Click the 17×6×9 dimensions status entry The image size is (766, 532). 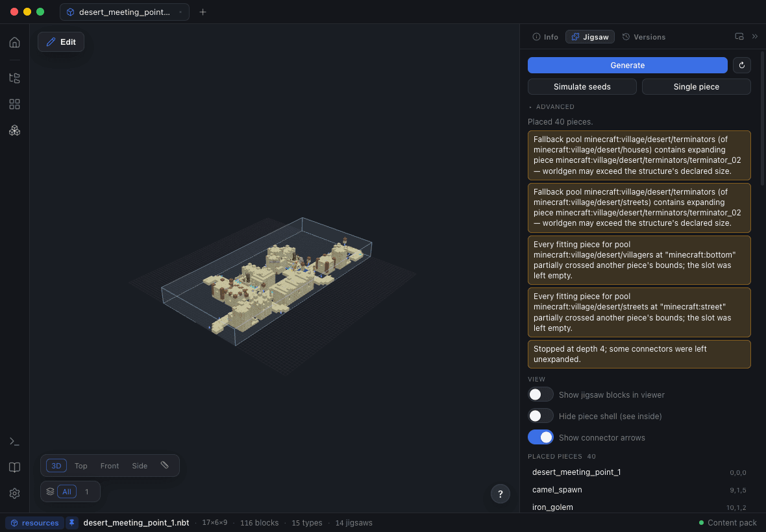214,523
